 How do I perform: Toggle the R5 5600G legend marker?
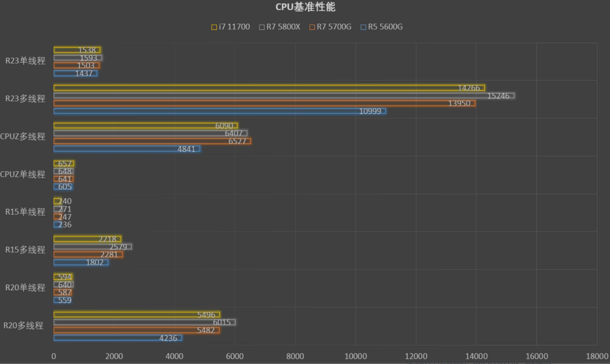[363, 27]
